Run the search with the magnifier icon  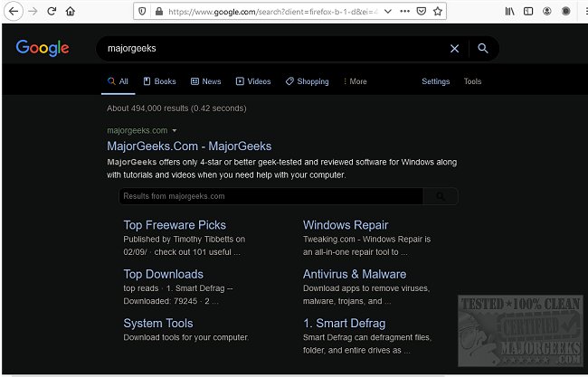(x=483, y=48)
